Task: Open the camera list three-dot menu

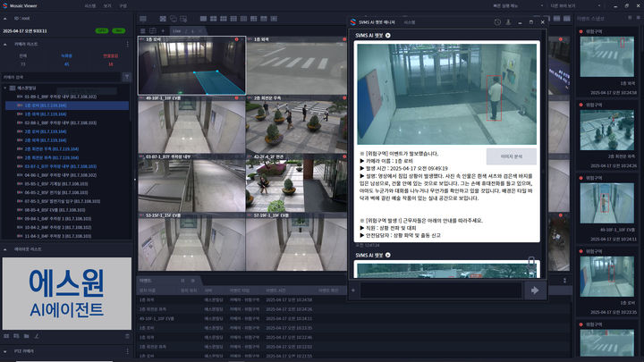Action: (x=127, y=43)
